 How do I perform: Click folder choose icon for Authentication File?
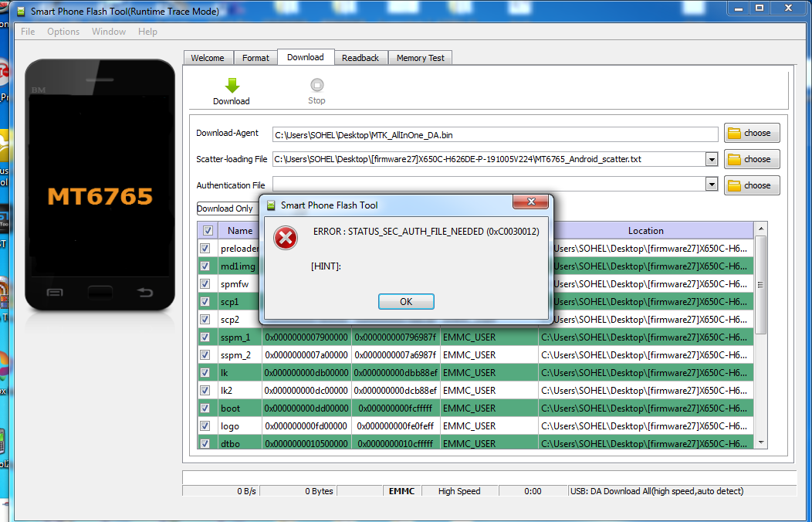tap(734, 185)
